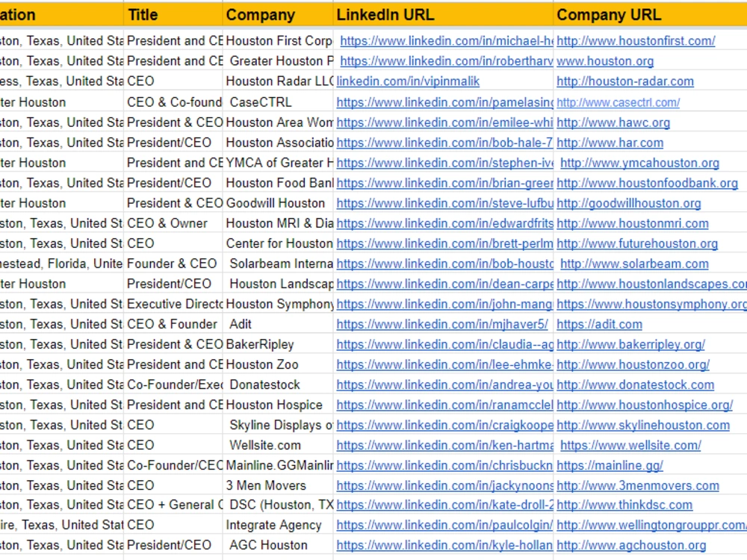Open the LinkedIn emilee-whi profile link
This screenshot has height=560, width=747.
point(444,123)
